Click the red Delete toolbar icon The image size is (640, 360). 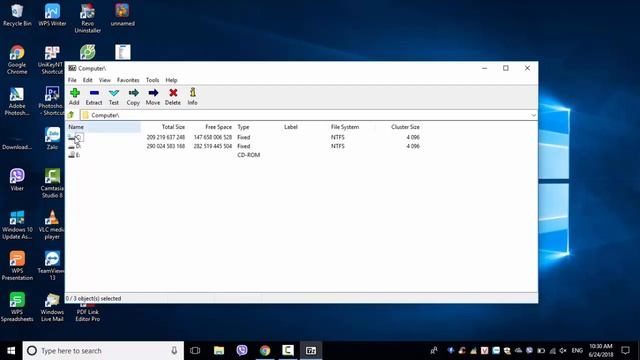click(173, 93)
